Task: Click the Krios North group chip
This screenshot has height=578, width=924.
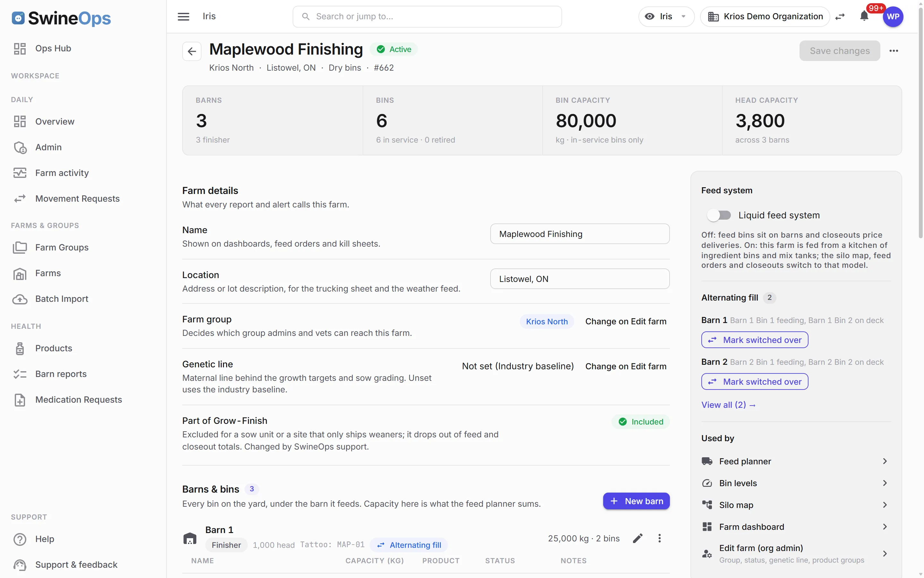Action: pos(547,321)
